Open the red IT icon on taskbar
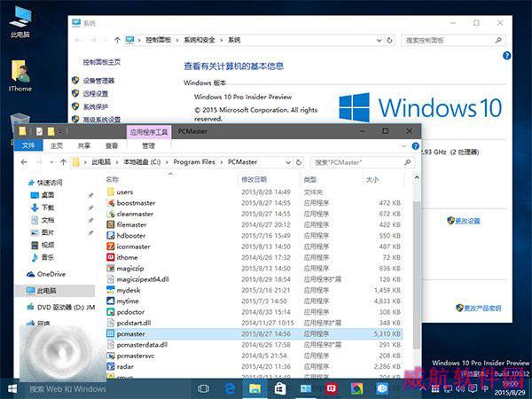The width and height of the screenshot is (532, 399). pyautogui.click(x=331, y=389)
